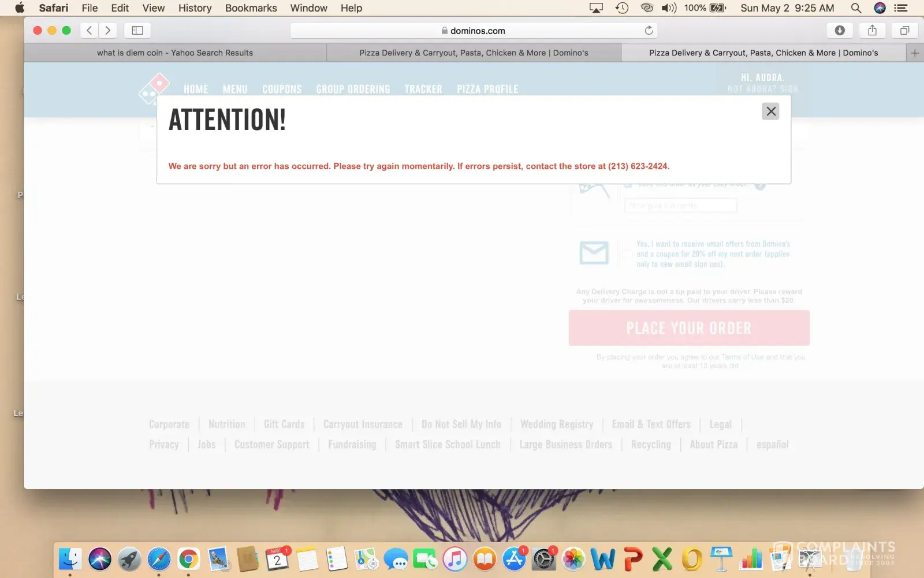Open Books from the Dock
924x578 pixels.
point(485,559)
